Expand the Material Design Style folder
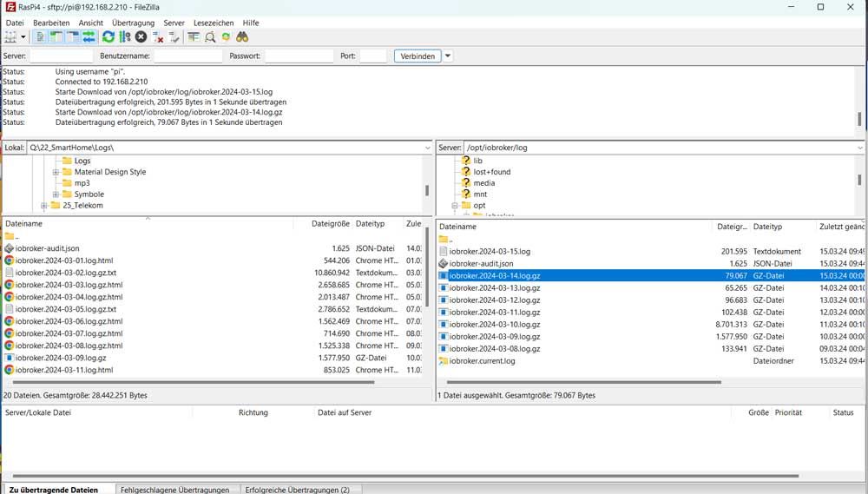Image resolution: width=868 pixels, height=494 pixels. coord(56,172)
